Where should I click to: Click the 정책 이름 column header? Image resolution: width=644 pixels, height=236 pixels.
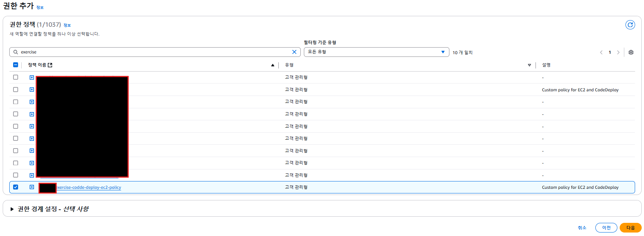click(37, 65)
